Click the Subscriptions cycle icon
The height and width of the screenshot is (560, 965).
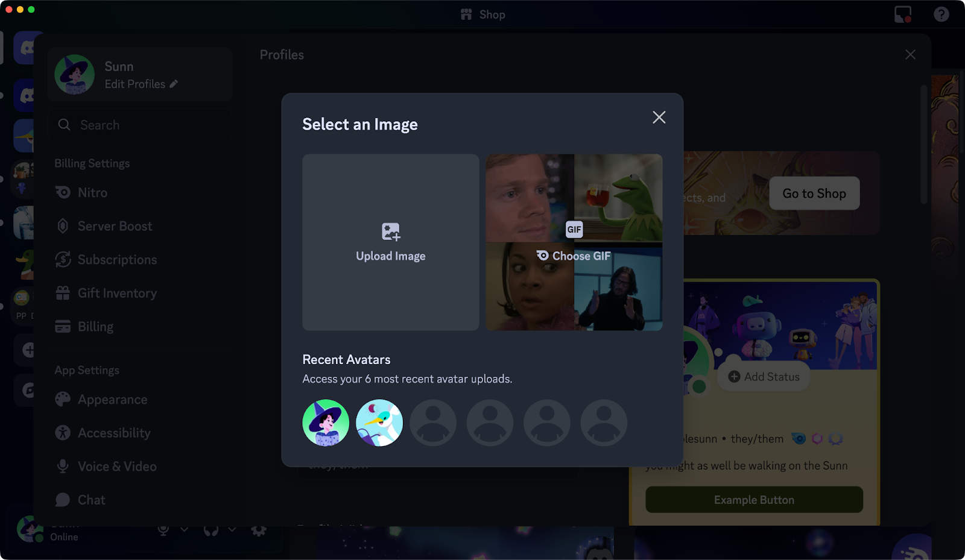pyautogui.click(x=63, y=259)
